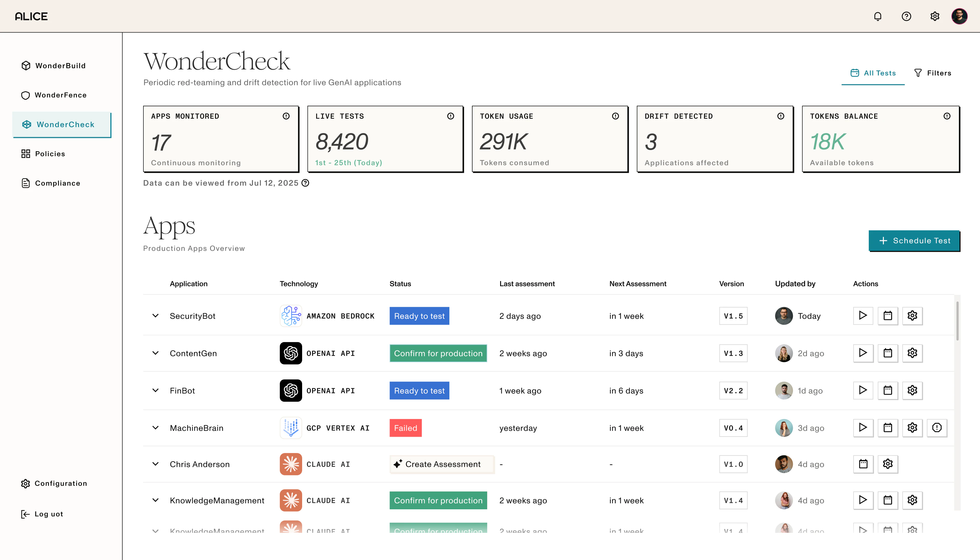Click the Schedule Test button
Image resolution: width=980 pixels, height=560 pixels.
[x=914, y=241]
